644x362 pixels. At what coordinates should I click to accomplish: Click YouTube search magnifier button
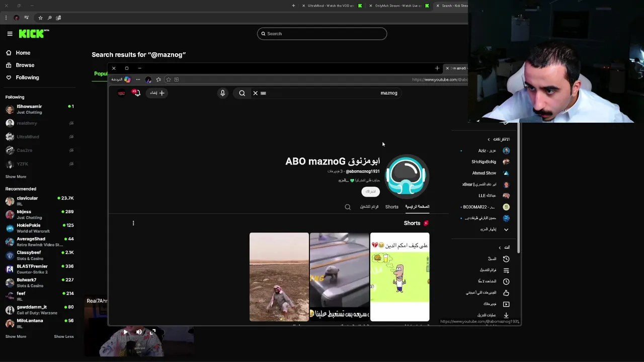pyautogui.click(x=242, y=93)
